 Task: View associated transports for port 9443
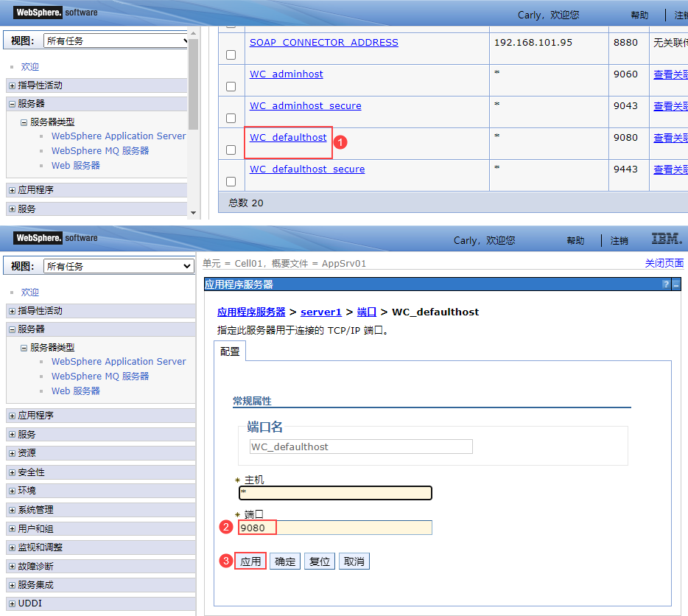[x=670, y=169]
